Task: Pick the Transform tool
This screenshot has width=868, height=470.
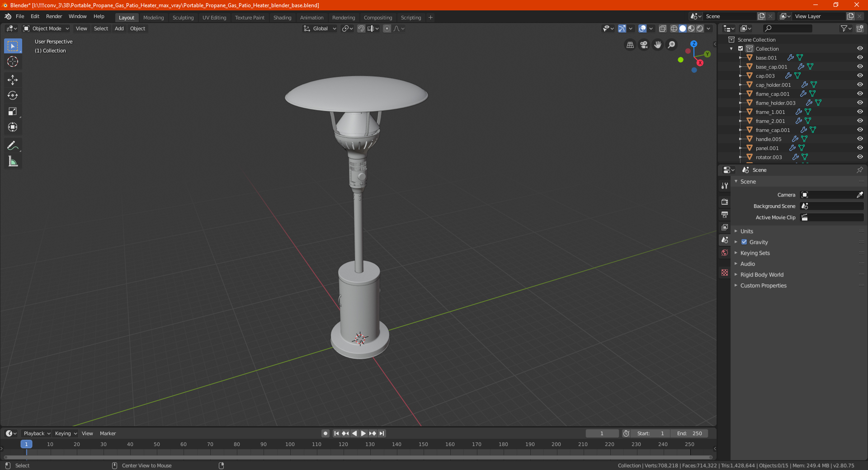Action: (13, 127)
